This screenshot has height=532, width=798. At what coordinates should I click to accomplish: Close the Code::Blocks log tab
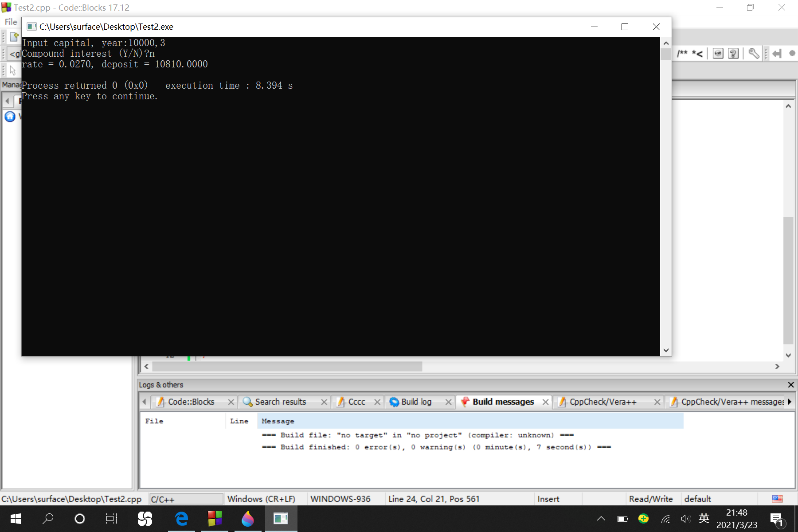pyautogui.click(x=231, y=402)
